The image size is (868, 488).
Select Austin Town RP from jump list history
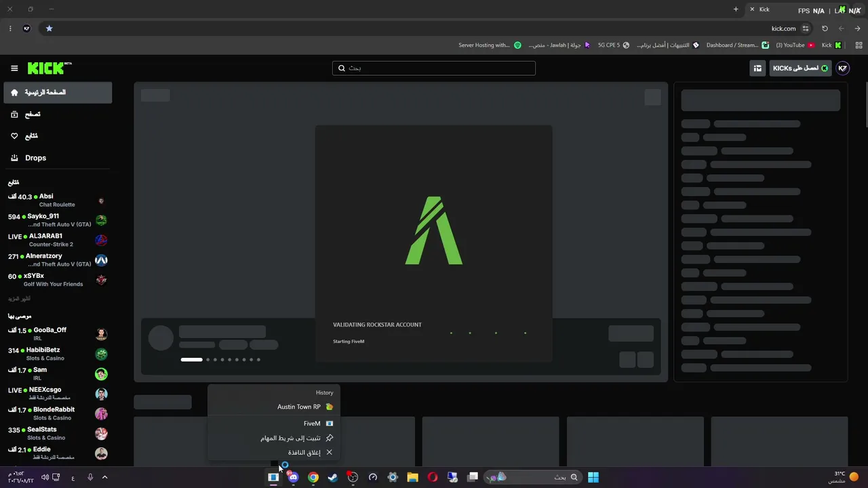point(274,407)
